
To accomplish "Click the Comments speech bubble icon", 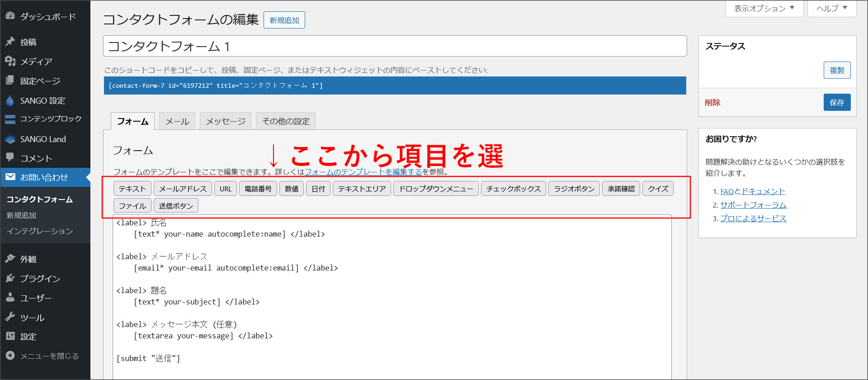I will tap(10, 157).
